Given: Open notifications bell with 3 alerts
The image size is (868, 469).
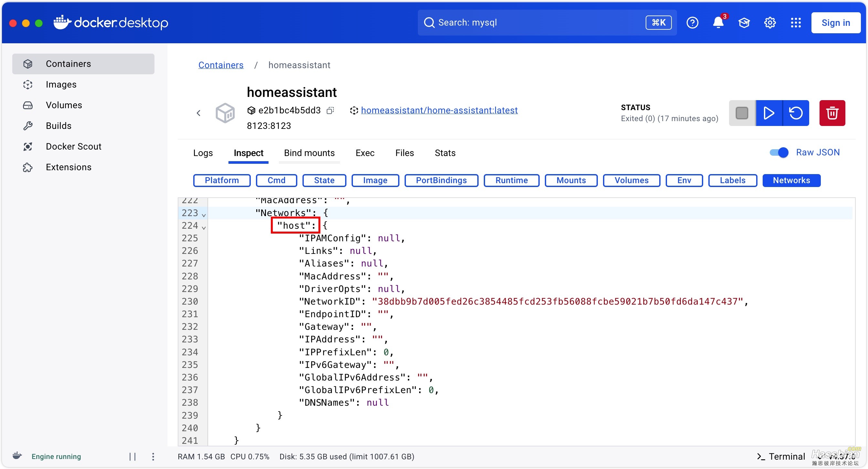Looking at the screenshot, I should pyautogui.click(x=718, y=23).
